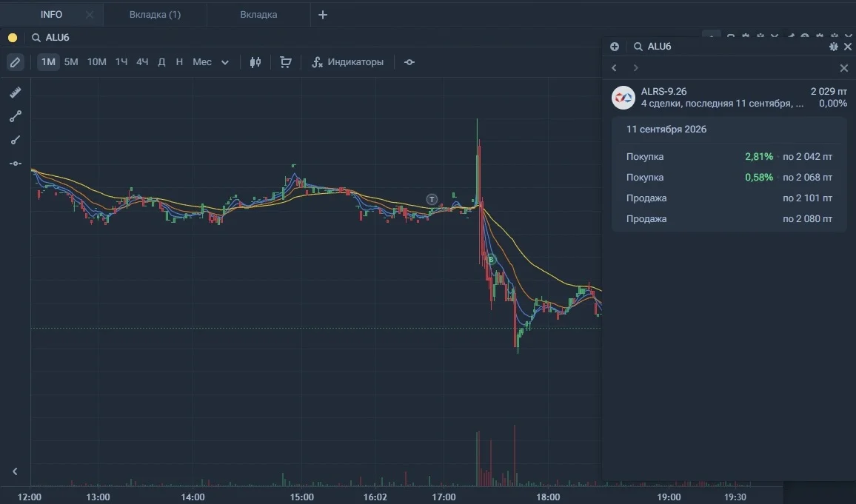The width and height of the screenshot is (856, 504).
Task: Open the Вкладка tab without a number
Action: click(x=258, y=15)
